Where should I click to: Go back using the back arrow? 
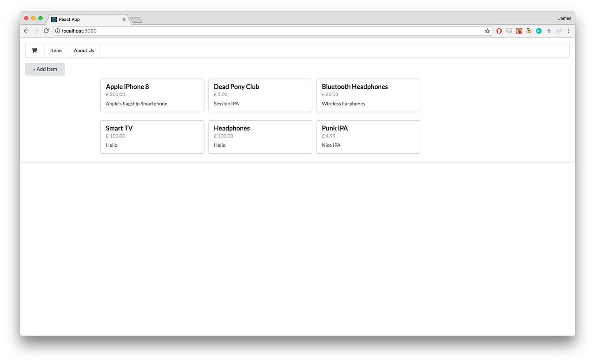pyautogui.click(x=26, y=31)
